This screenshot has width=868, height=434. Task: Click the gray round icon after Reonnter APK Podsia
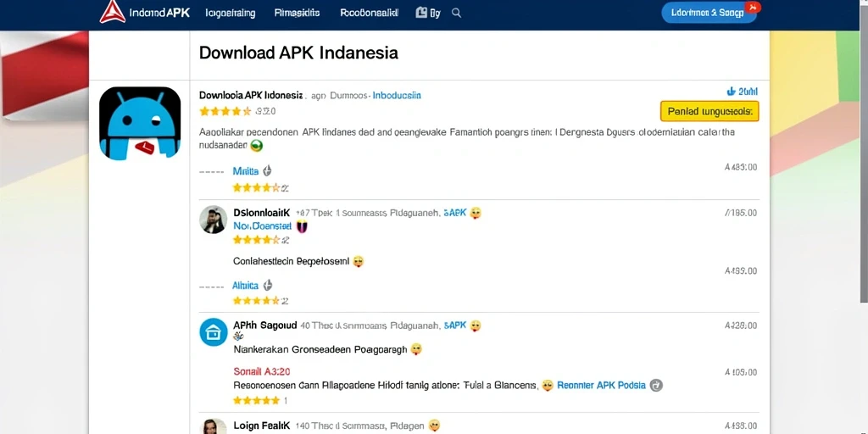click(x=656, y=386)
